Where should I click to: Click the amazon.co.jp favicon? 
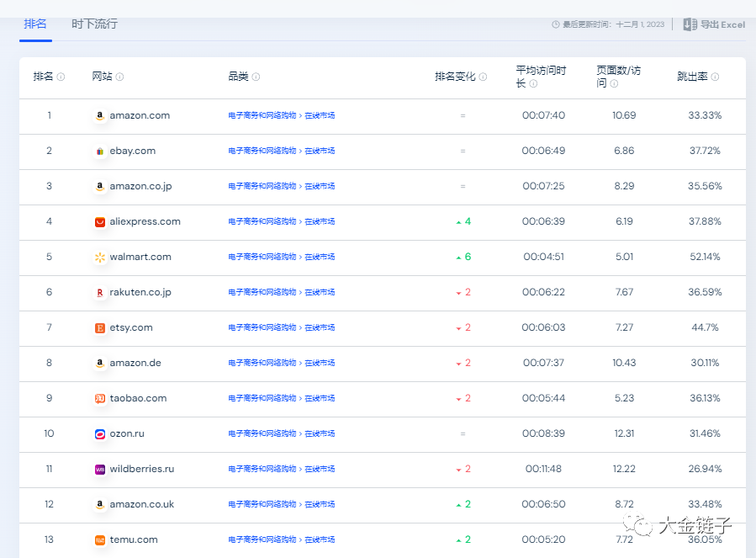click(100, 186)
